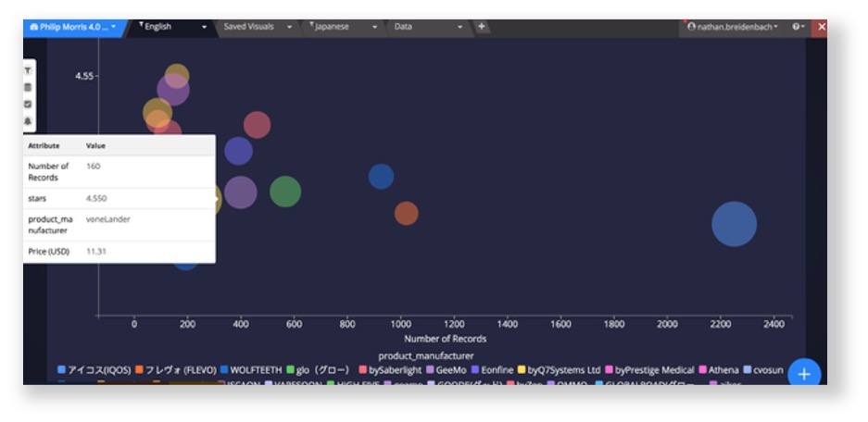Image resolution: width=868 pixels, height=422 pixels.
Task: Click the tooltip 'stars' attribute row
Action: click(x=119, y=198)
